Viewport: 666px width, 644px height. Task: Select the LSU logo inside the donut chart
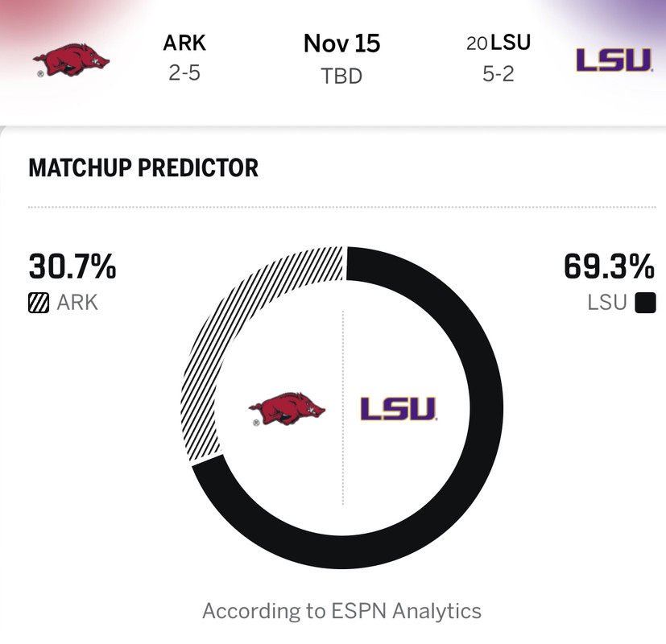[x=398, y=409]
